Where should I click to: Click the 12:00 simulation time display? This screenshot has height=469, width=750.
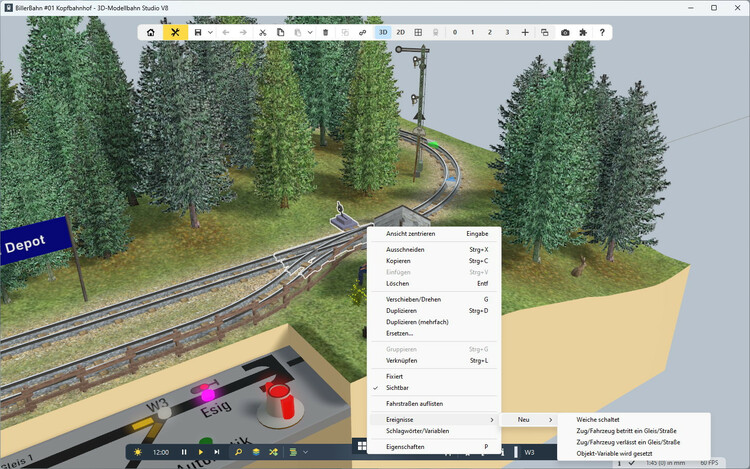[x=161, y=452]
